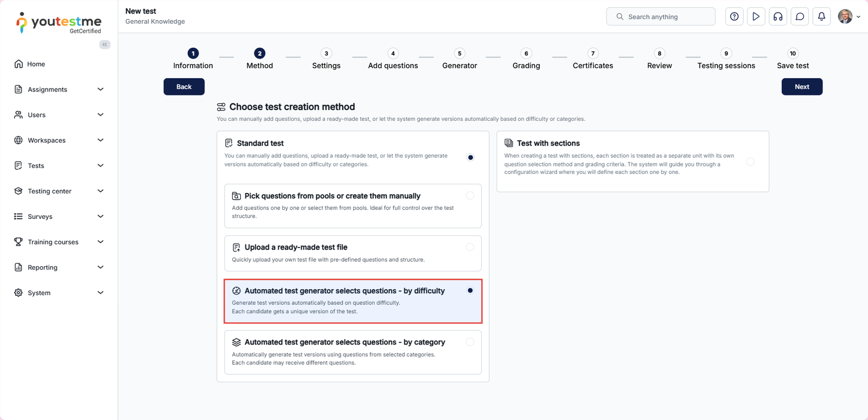Select Upload a ready-made test file radio

coord(470,247)
